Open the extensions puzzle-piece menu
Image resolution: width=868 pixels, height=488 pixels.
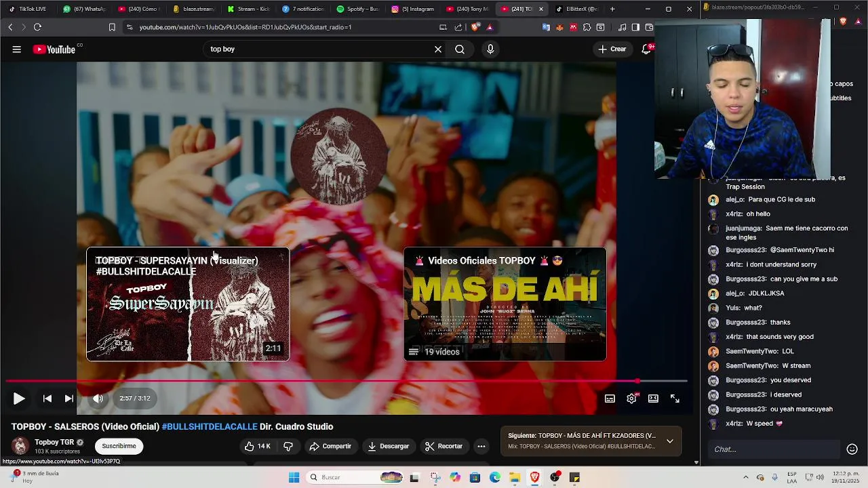tap(587, 27)
